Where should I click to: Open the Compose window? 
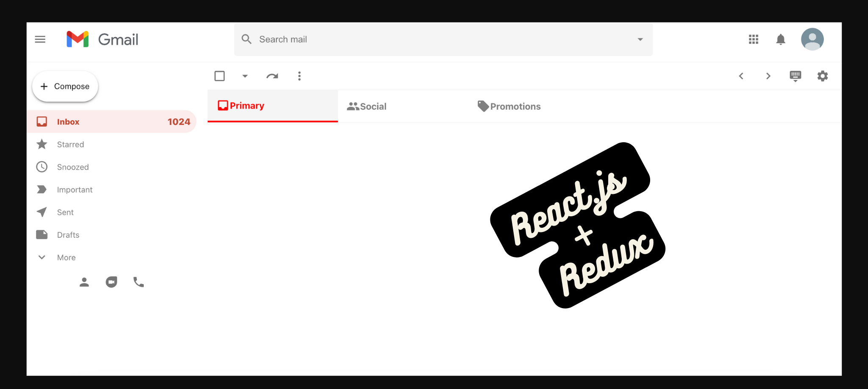tap(64, 86)
